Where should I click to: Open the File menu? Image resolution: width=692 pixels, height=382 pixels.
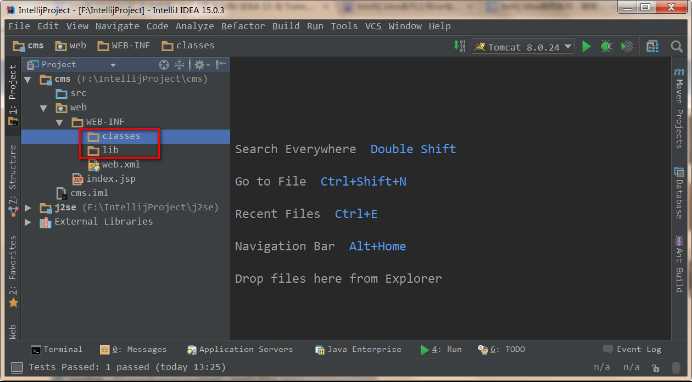19,26
